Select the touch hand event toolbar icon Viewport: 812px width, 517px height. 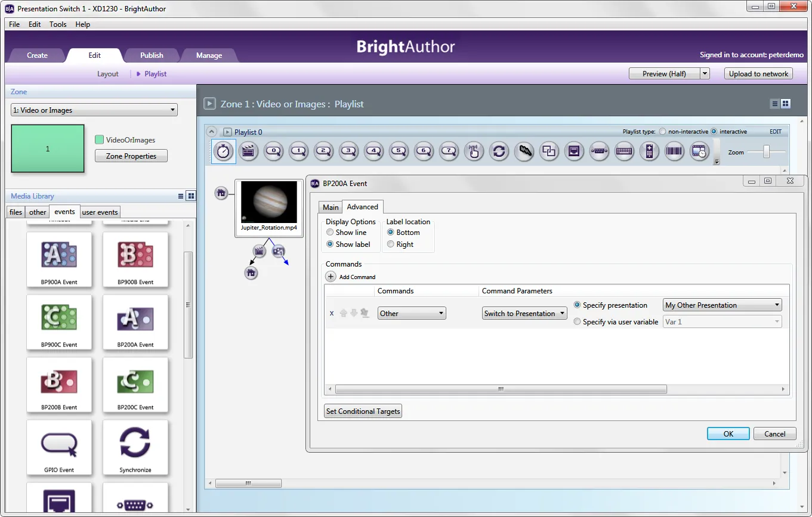tap(474, 151)
